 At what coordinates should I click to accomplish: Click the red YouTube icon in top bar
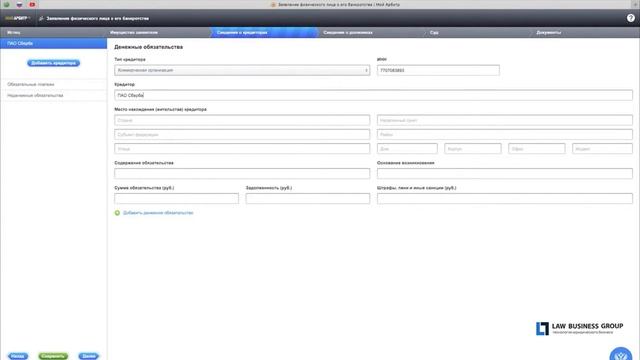[x=32, y=4]
